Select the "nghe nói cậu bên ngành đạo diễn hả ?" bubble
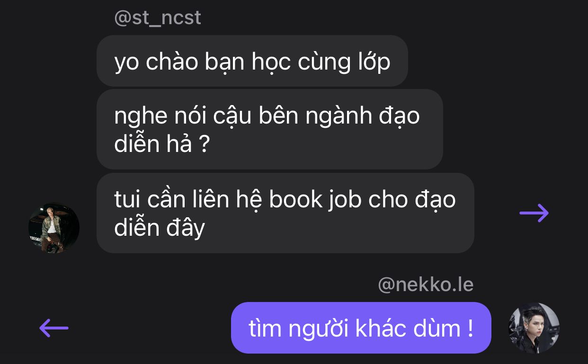 (270, 129)
